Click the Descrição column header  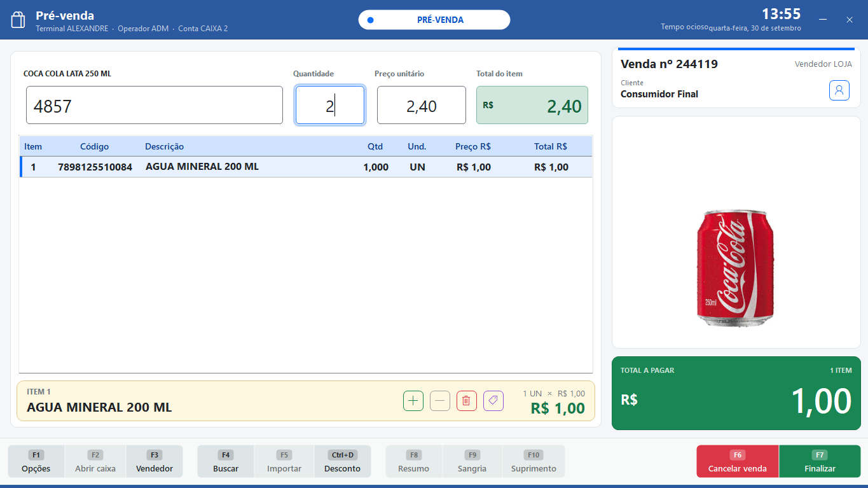[164, 146]
